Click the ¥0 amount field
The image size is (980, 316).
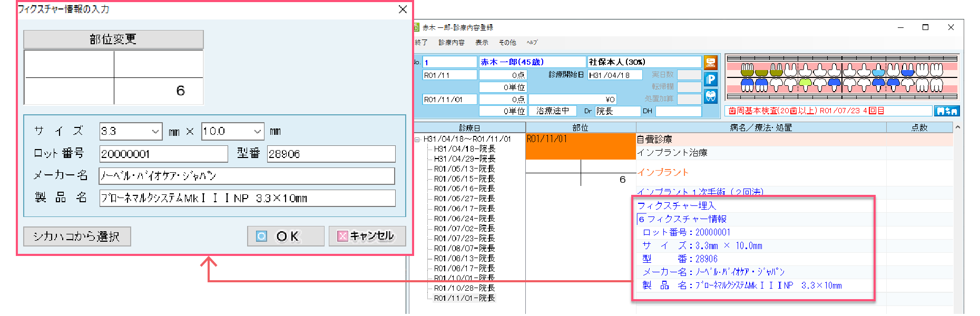572,100
